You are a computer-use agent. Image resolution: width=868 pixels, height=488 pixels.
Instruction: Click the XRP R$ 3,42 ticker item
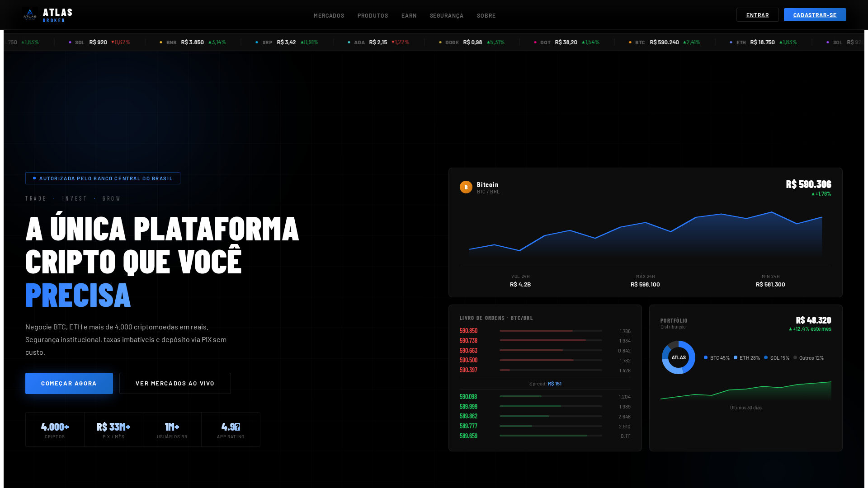287,42
